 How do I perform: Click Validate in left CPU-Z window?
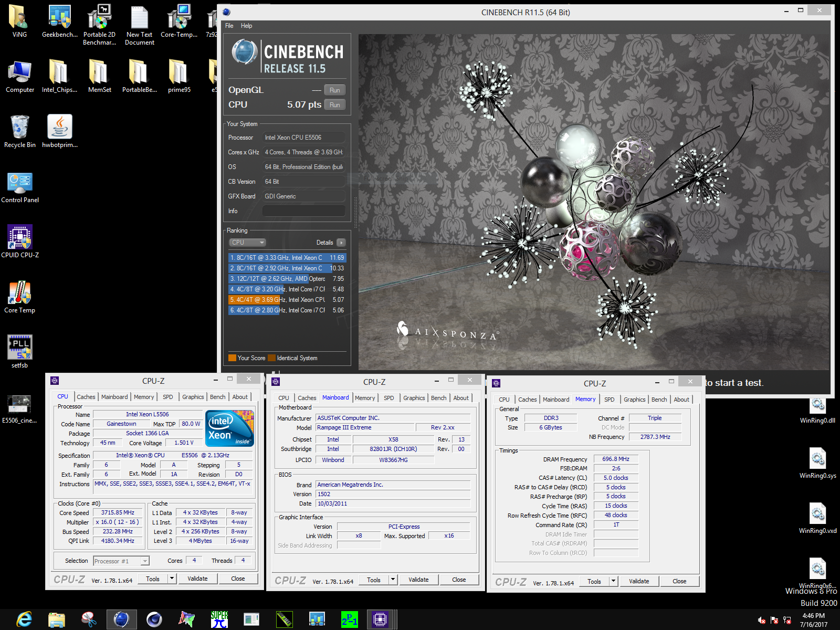tap(197, 579)
